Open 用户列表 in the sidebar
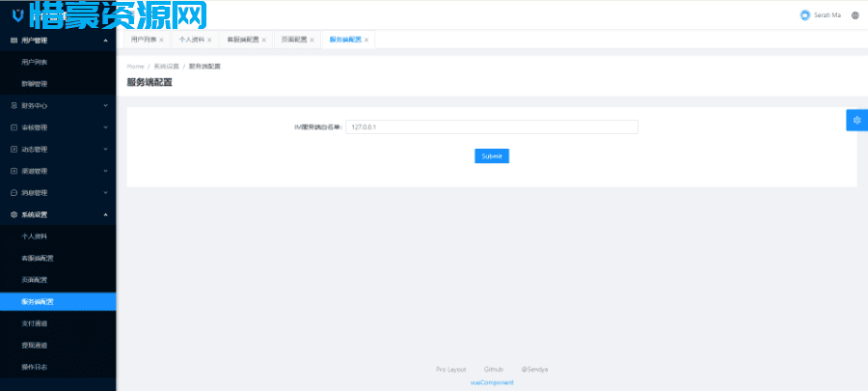868x391 pixels. (x=58, y=62)
